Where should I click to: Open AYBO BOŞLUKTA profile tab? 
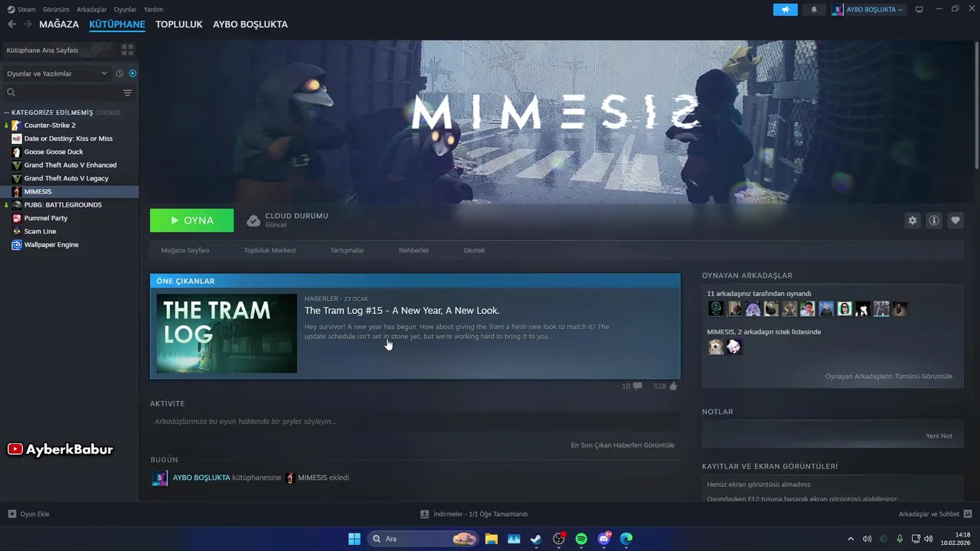(250, 24)
